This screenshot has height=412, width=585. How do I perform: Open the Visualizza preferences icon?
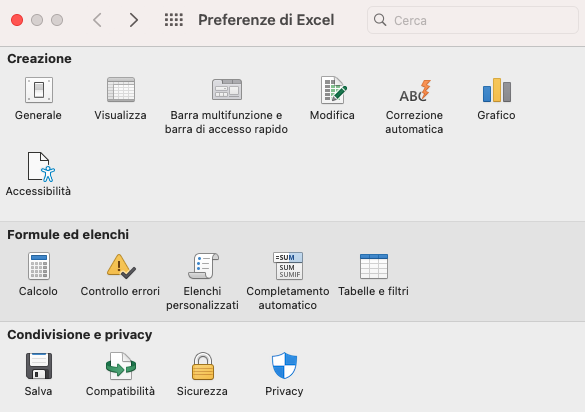pyautogui.click(x=121, y=90)
